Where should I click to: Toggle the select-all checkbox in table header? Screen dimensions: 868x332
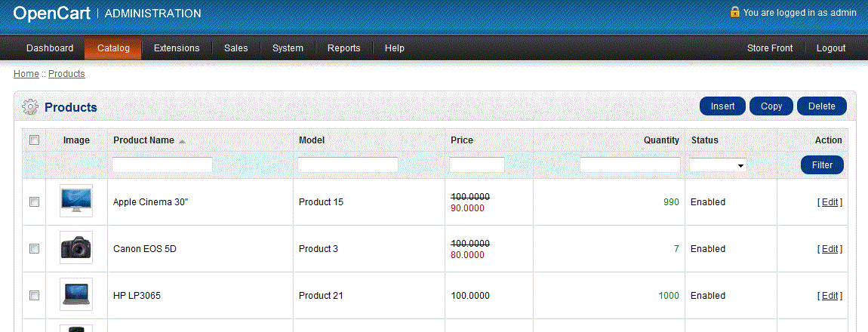[x=34, y=140]
